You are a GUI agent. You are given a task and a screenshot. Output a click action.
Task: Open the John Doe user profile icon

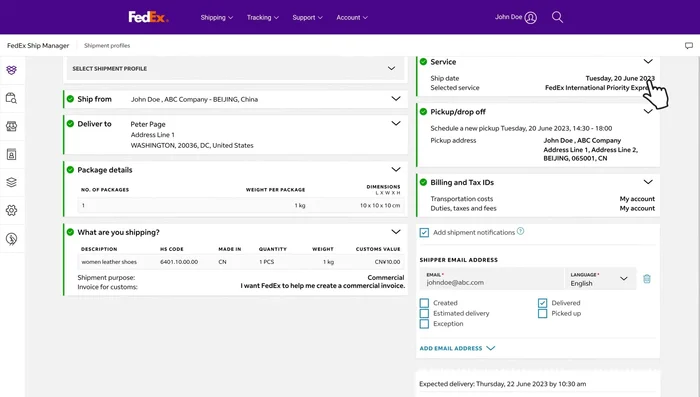coord(530,17)
